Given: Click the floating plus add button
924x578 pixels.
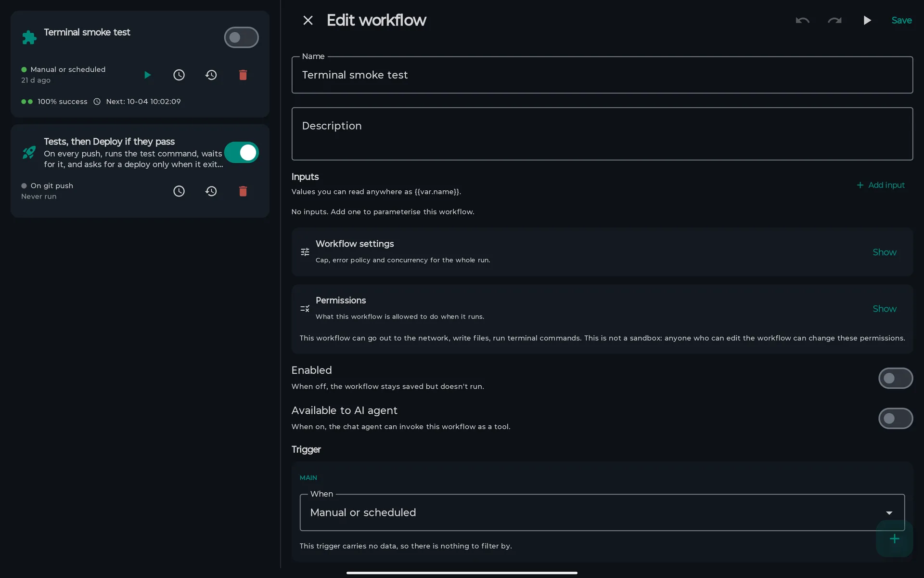Looking at the screenshot, I should coord(894,539).
